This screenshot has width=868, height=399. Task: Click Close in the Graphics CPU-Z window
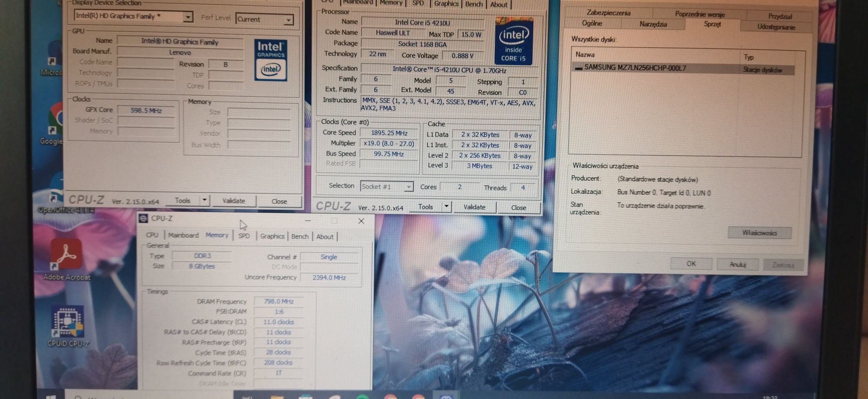coord(279,201)
